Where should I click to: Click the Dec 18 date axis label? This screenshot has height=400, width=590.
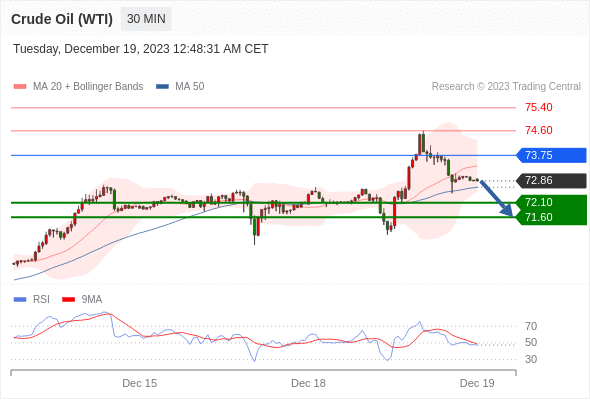coord(308,383)
